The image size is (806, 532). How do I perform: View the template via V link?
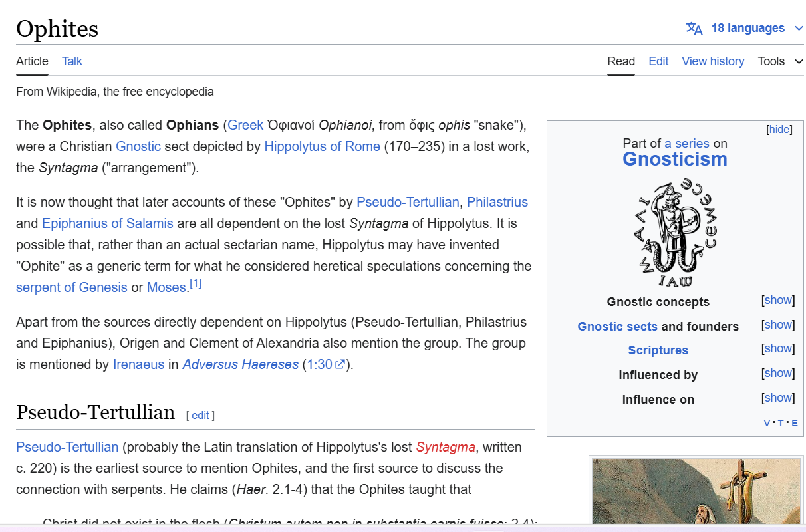coord(767,423)
